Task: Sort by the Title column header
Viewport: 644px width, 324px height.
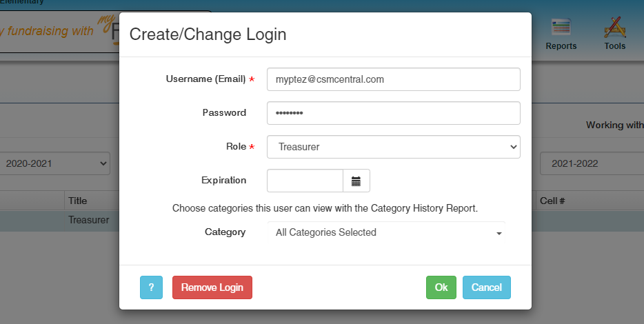Action: [x=77, y=201]
